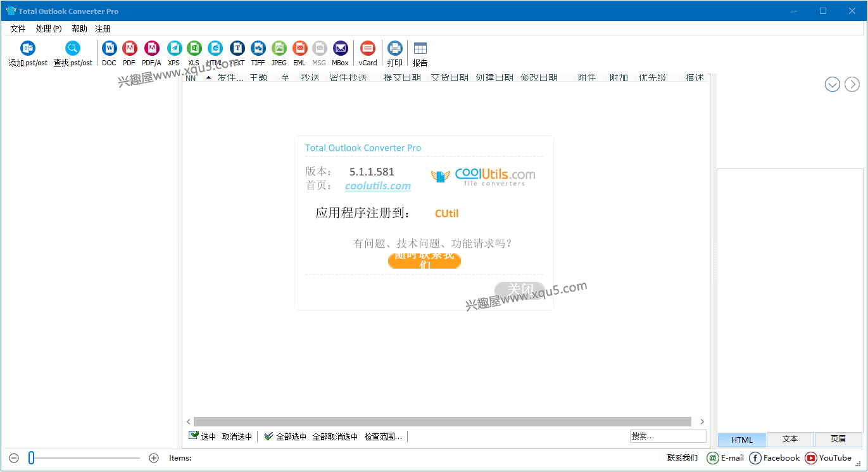This screenshot has height=472, width=868.
Task: Open the 文件 menu
Action: click(x=18, y=29)
